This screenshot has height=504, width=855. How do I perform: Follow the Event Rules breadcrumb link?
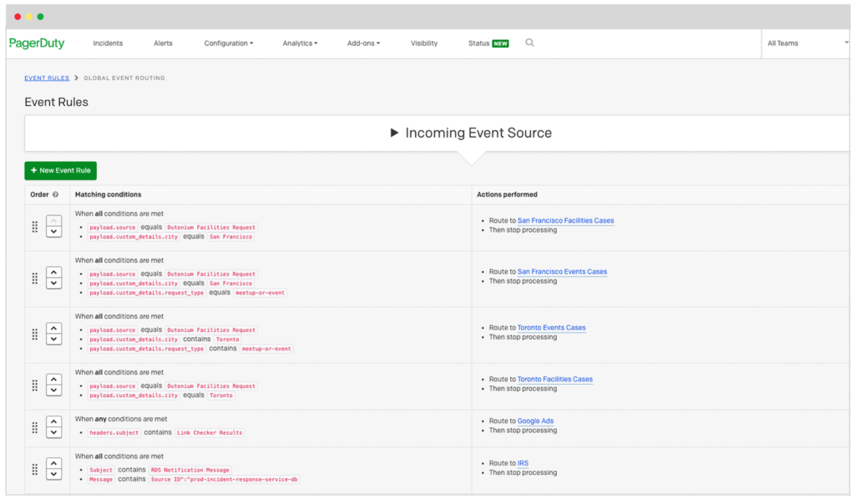[x=47, y=78]
